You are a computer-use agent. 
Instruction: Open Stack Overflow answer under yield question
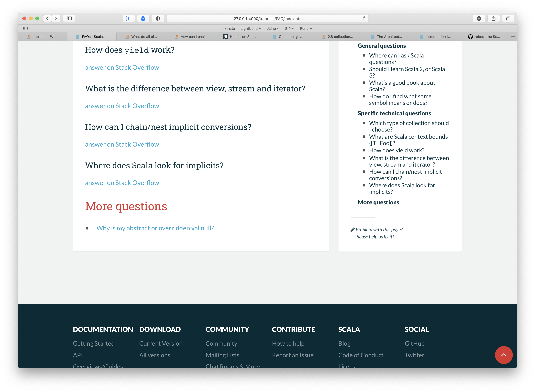point(122,67)
